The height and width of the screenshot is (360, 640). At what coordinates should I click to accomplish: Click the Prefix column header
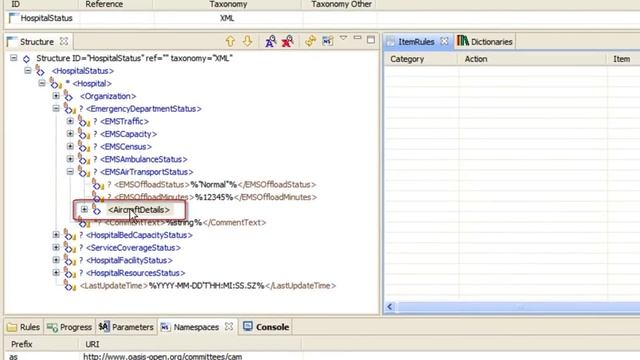point(41,344)
